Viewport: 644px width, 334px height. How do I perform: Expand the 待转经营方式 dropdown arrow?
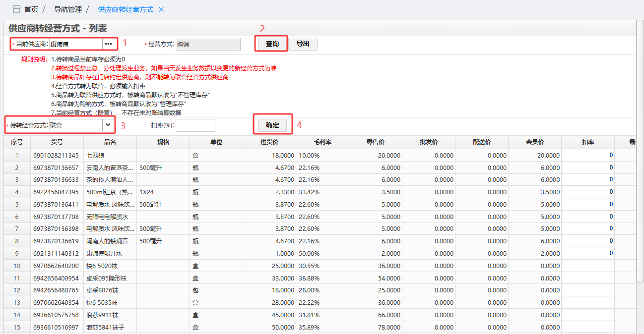[108, 125]
